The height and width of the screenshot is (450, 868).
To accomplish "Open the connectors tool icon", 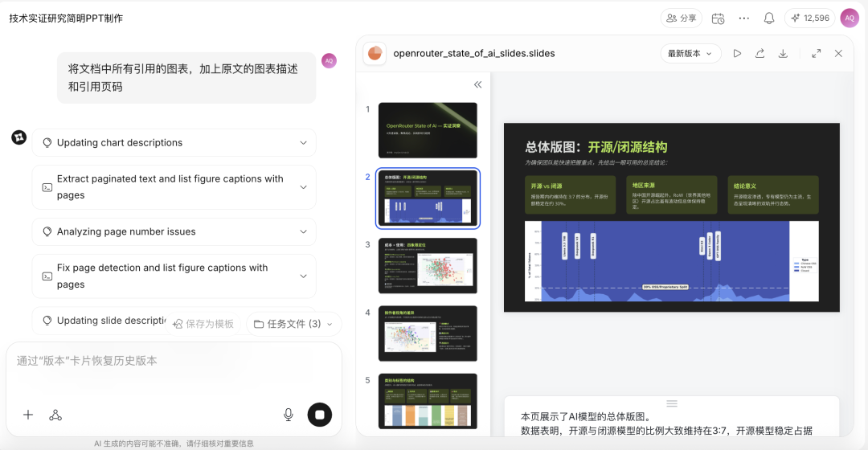I will [x=55, y=415].
